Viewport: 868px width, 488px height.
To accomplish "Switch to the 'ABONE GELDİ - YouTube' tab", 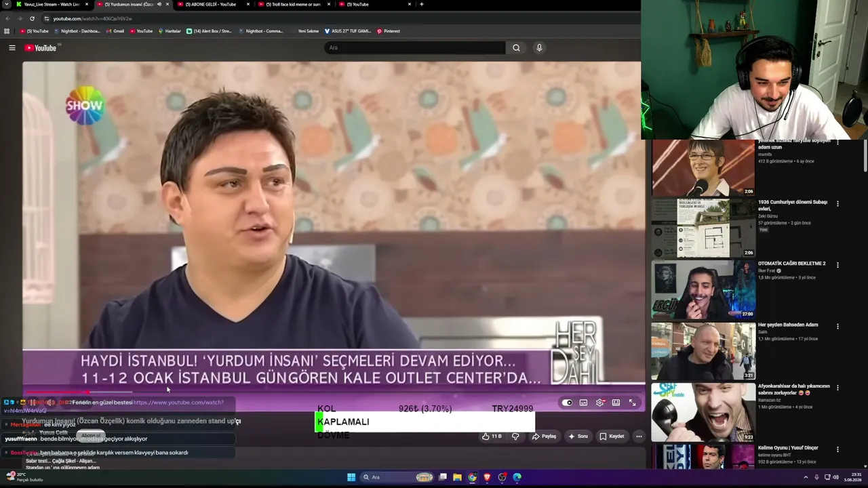I will (x=214, y=4).
